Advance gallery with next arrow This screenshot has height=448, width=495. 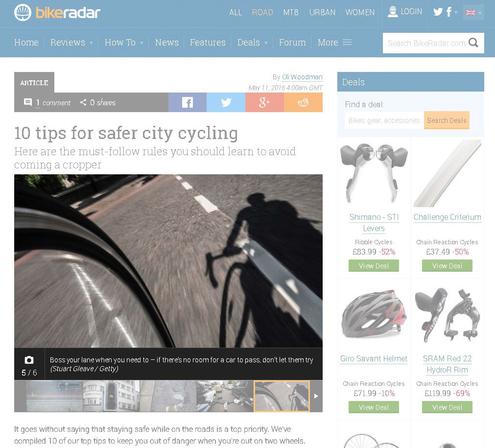(x=316, y=396)
